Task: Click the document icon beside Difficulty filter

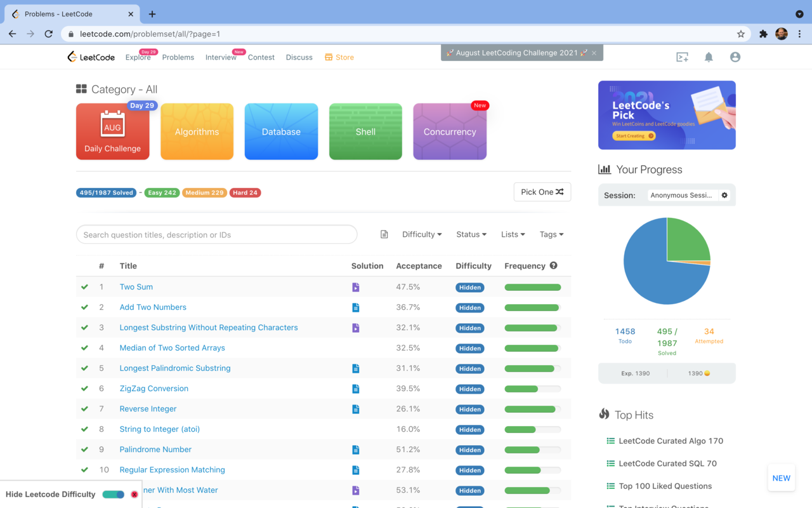Action: pos(384,234)
